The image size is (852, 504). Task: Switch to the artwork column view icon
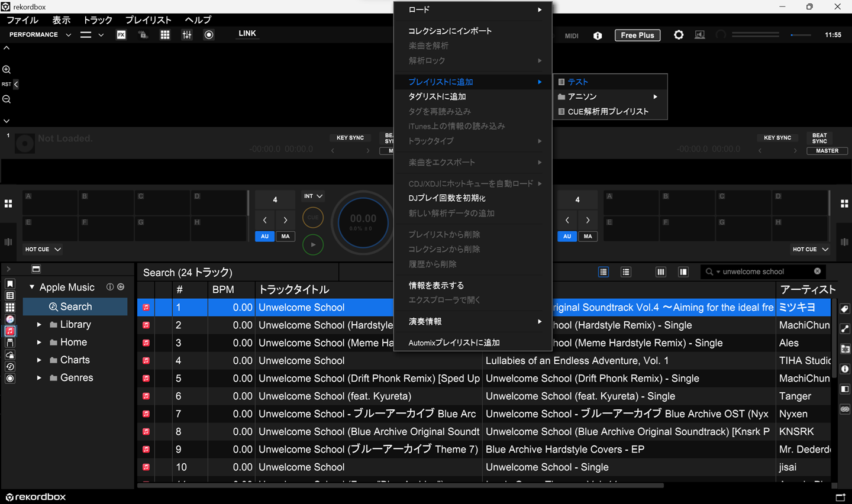click(626, 272)
